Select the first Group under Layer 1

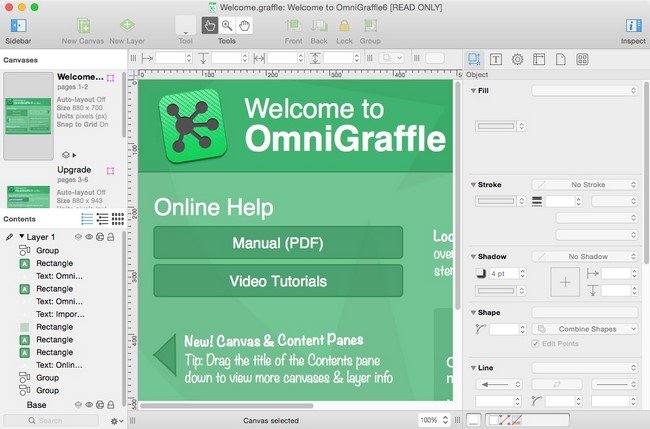point(47,250)
